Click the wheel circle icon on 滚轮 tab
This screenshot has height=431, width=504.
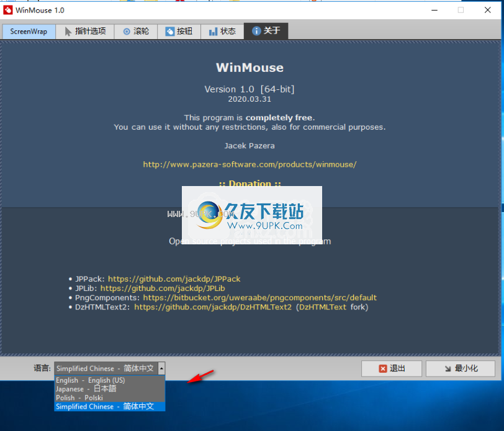click(127, 32)
